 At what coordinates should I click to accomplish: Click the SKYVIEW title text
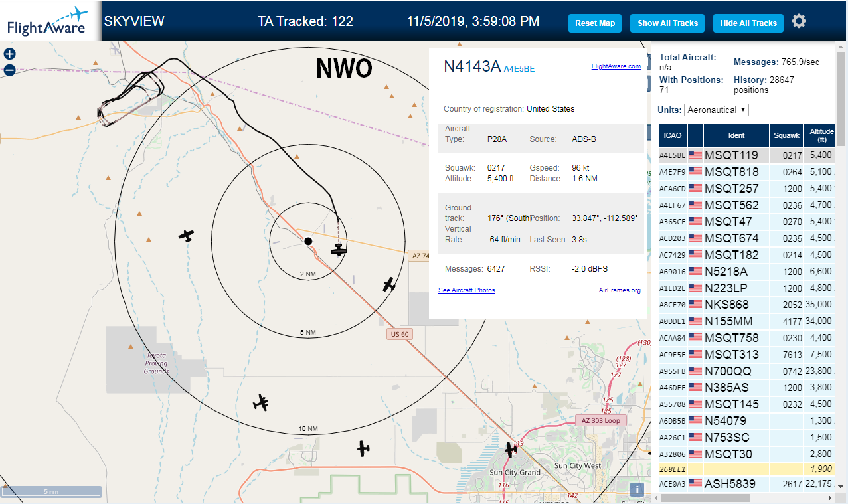pyautogui.click(x=134, y=21)
